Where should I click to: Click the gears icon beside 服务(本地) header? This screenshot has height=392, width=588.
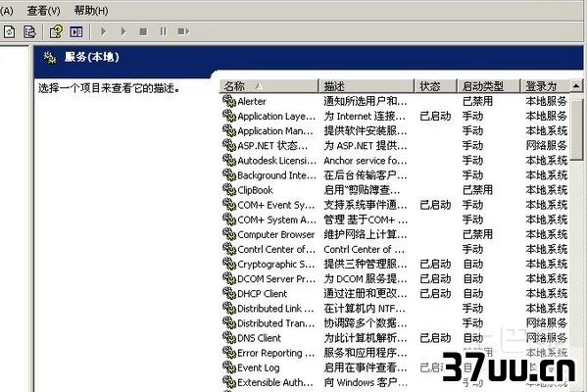tap(50, 58)
